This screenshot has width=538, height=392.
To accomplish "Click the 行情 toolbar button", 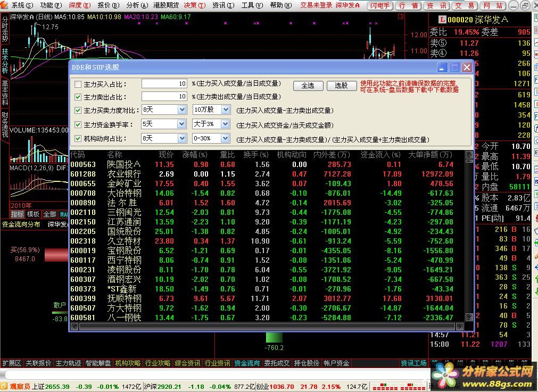I will tap(408, 5).
